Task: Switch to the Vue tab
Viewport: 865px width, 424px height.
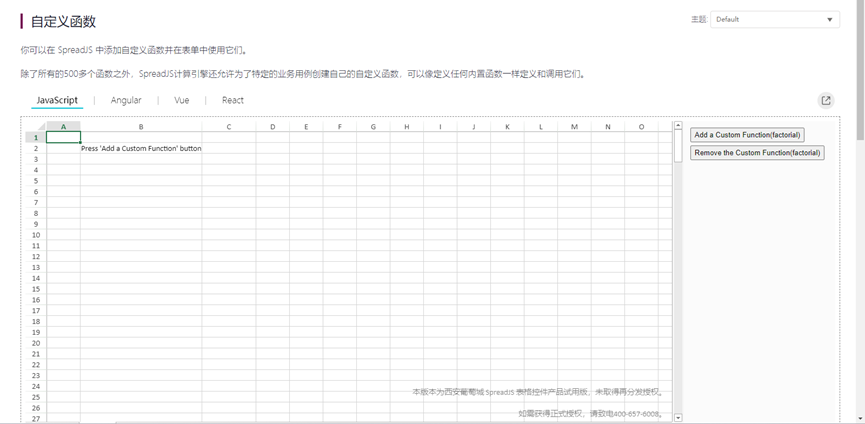Action: [x=181, y=100]
